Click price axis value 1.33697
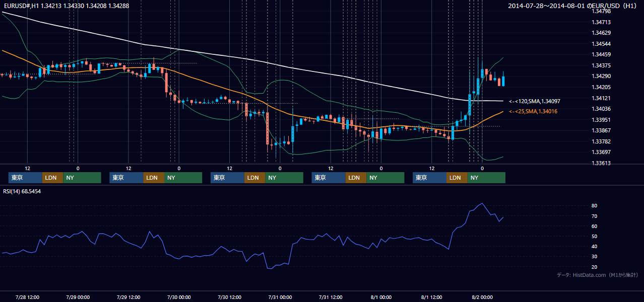This screenshot has width=644, height=302. (x=601, y=152)
